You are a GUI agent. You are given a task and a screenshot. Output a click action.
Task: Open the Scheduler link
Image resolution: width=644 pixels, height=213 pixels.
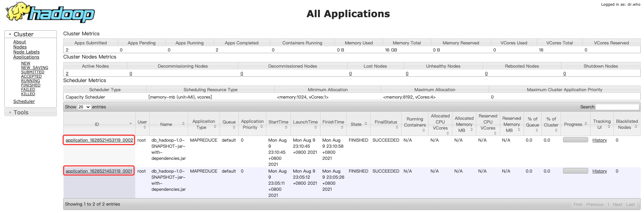[24, 102]
